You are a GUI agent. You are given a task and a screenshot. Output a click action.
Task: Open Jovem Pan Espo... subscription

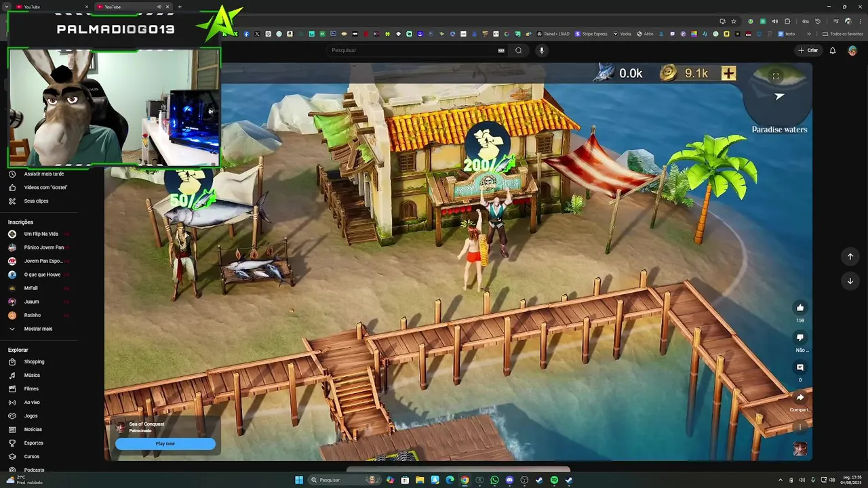tap(43, 261)
